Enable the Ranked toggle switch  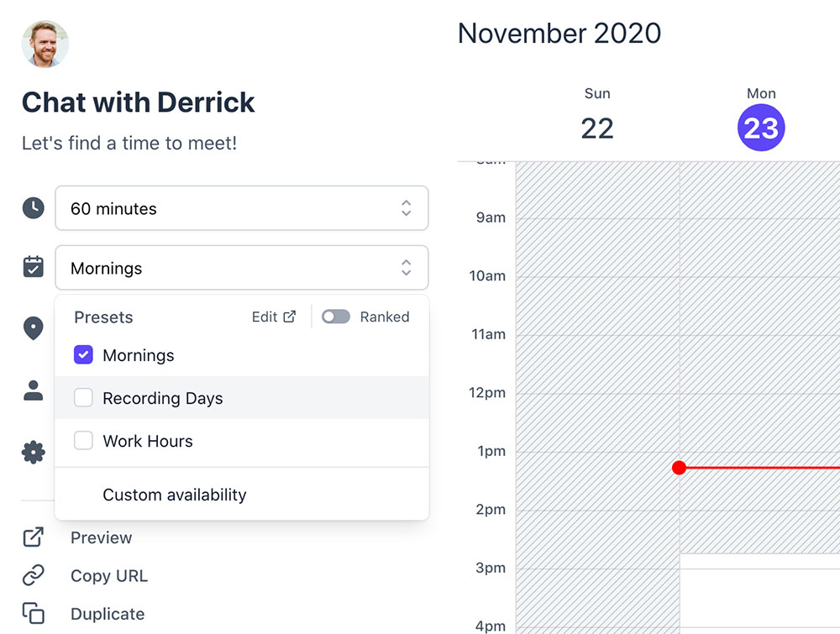(336, 317)
